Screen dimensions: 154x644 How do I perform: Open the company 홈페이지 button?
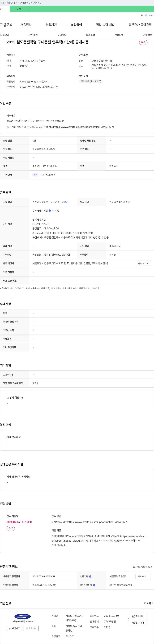pos(137,616)
